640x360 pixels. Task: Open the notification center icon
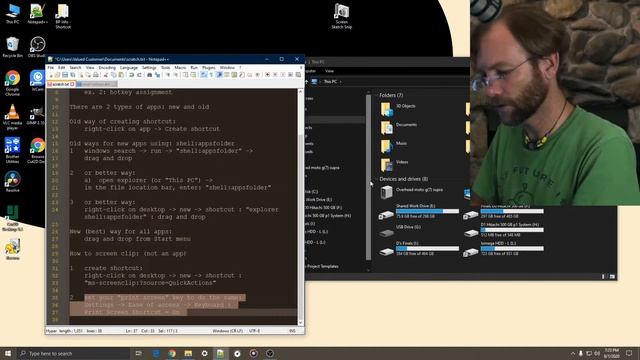629,353
